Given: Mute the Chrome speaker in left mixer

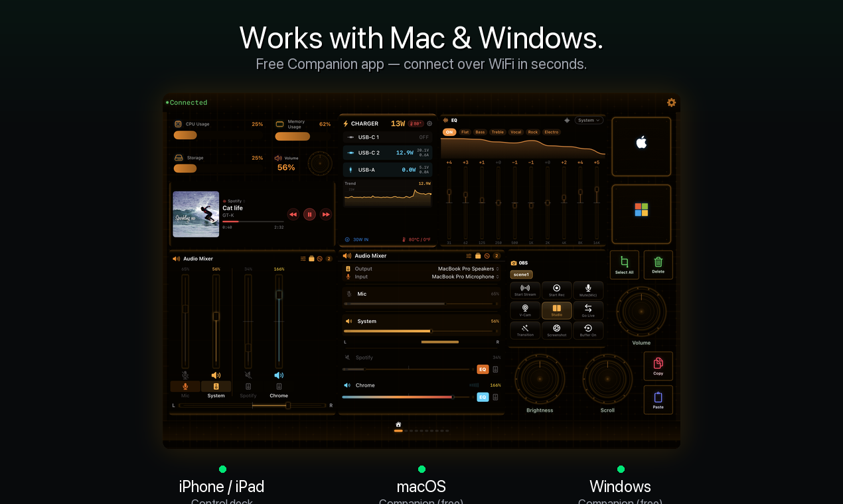Looking at the screenshot, I should coord(279,375).
